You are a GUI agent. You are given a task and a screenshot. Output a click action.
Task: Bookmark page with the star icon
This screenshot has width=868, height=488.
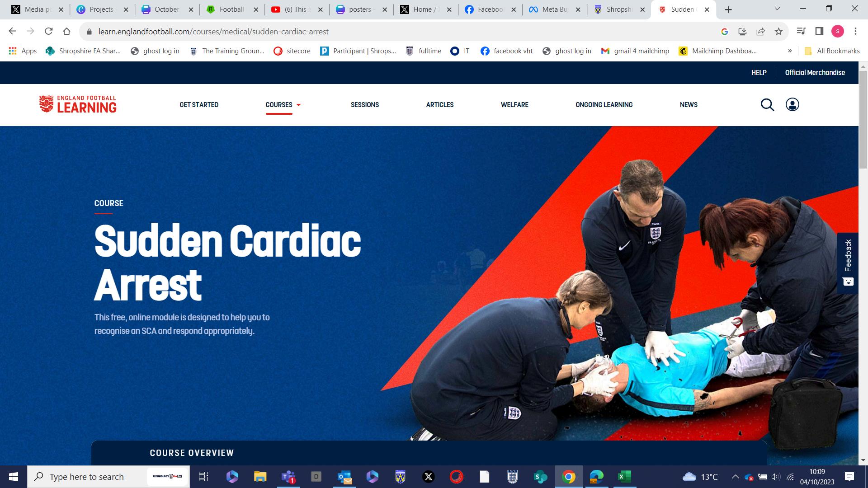[x=778, y=32]
